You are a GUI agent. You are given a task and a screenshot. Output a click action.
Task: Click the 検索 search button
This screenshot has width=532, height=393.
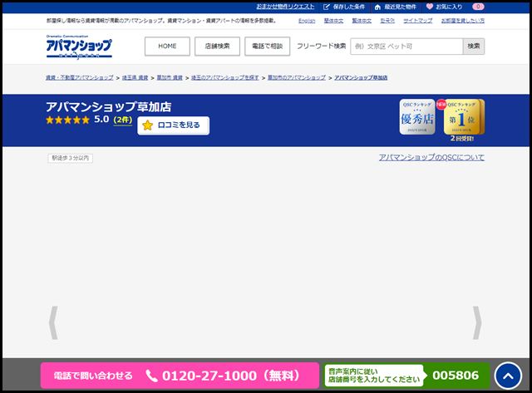474,47
